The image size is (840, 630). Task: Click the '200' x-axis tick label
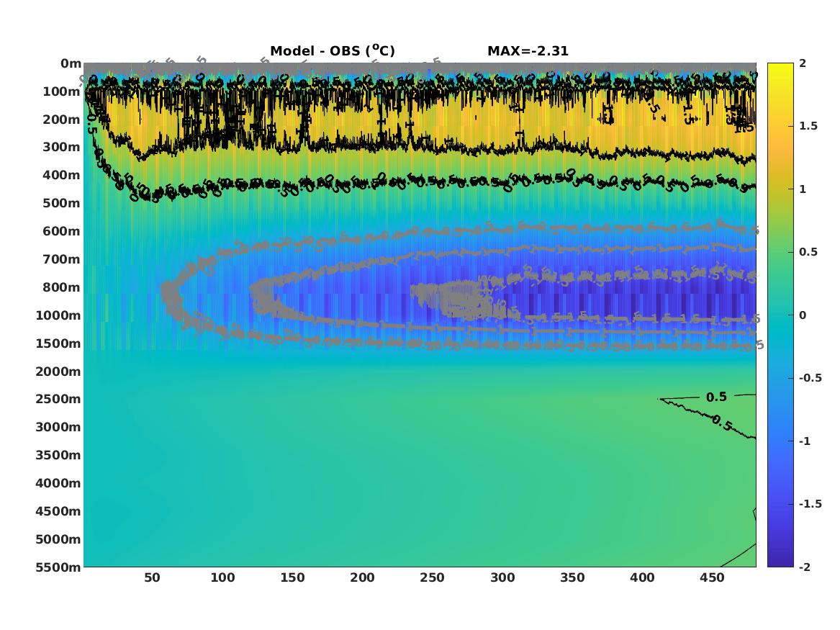362,578
